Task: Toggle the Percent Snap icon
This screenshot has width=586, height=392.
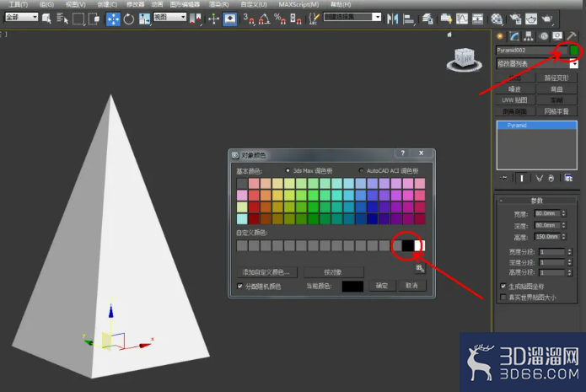Action: [x=280, y=19]
